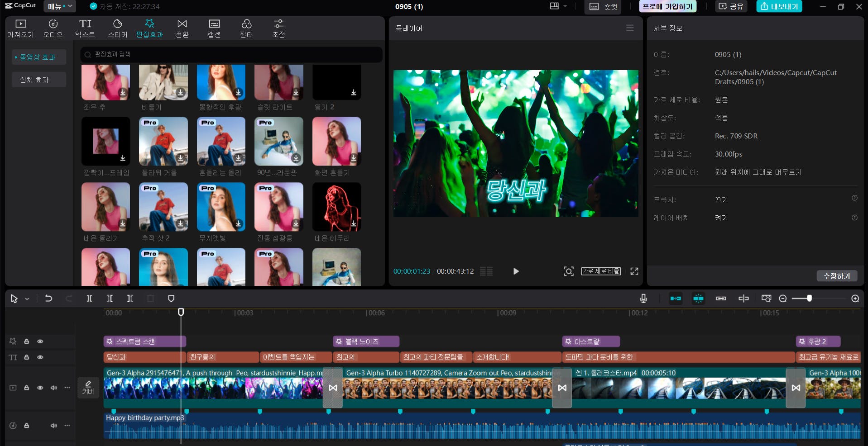Play the video preview
The height and width of the screenshot is (446, 868).
click(516, 271)
